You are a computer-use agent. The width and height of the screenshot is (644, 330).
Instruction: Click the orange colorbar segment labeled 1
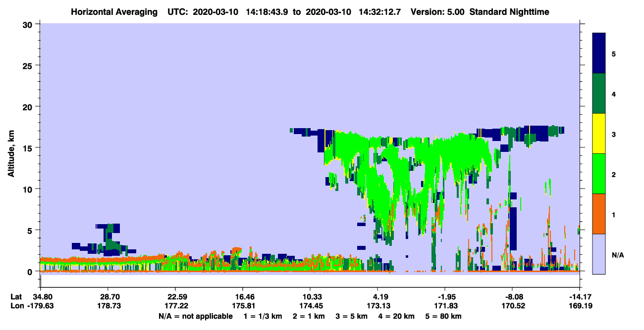(599, 214)
